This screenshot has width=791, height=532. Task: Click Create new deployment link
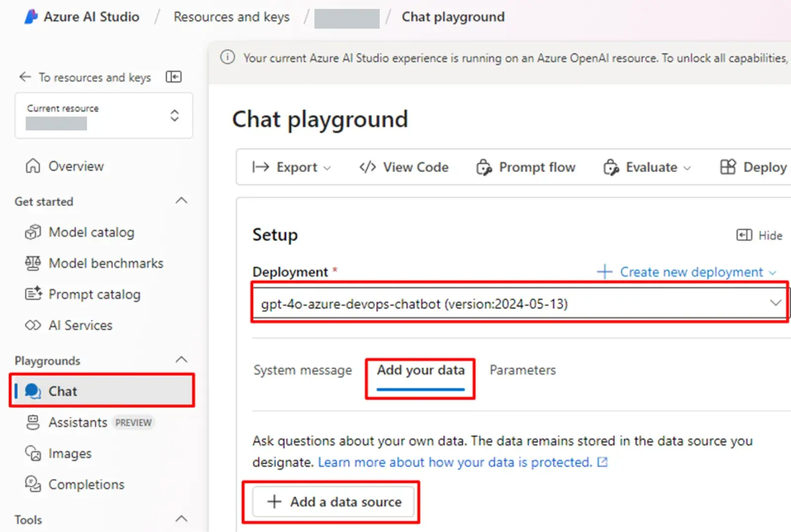pyautogui.click(x=691, y=272)
